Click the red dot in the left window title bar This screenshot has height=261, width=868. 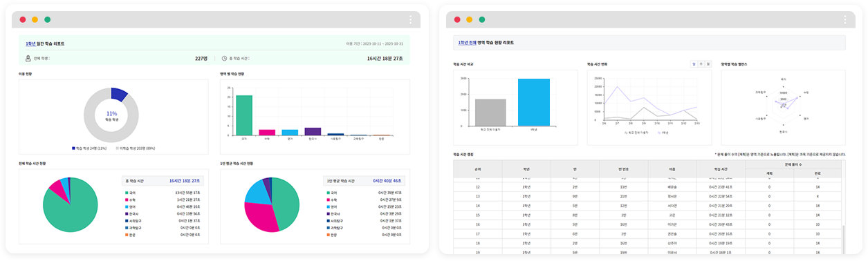(23, 20)
